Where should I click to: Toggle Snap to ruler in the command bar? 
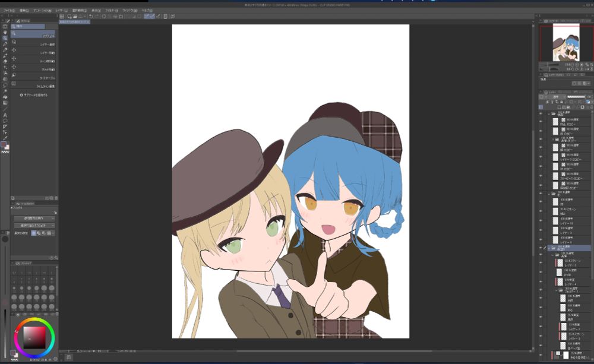[147, 16]
